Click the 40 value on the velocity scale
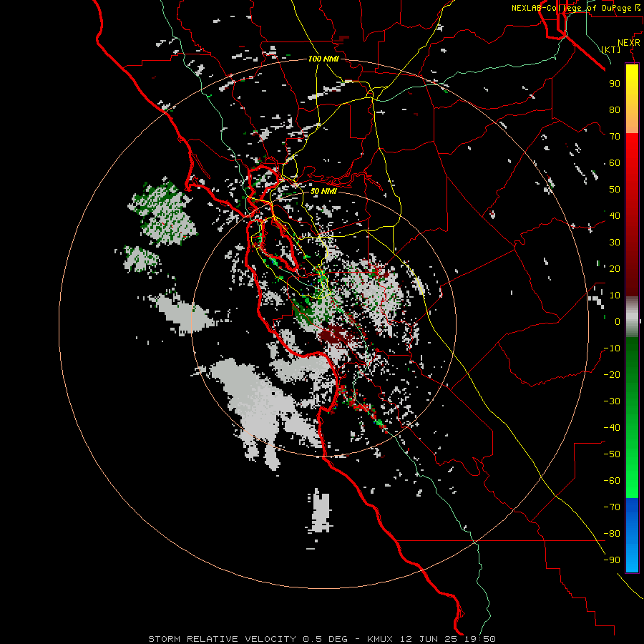Image resolution: width=644 pixels, height=644 pixels. click(615, 215)
